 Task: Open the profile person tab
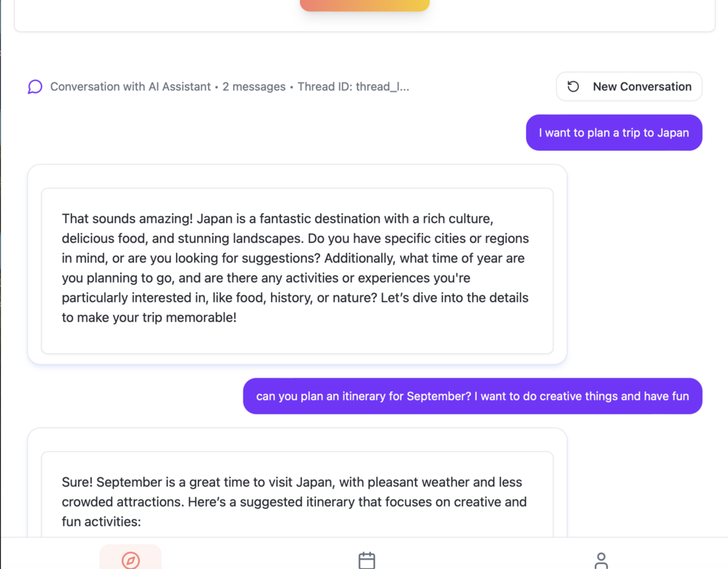[601, 560]
